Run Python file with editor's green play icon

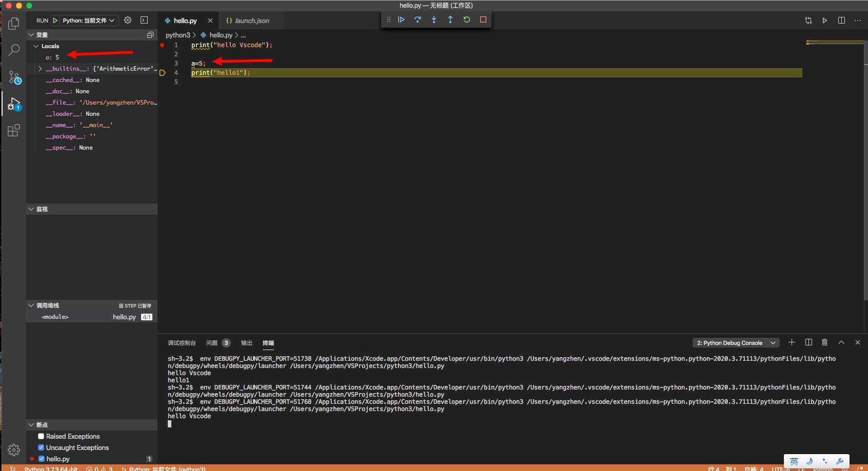pos(825,21)
